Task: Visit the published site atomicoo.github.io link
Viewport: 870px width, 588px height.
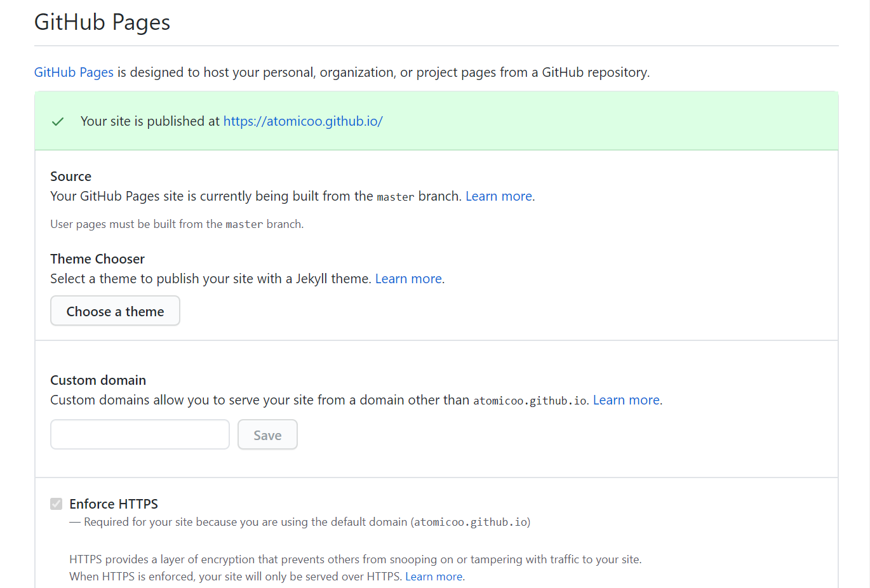Action: 303,121
